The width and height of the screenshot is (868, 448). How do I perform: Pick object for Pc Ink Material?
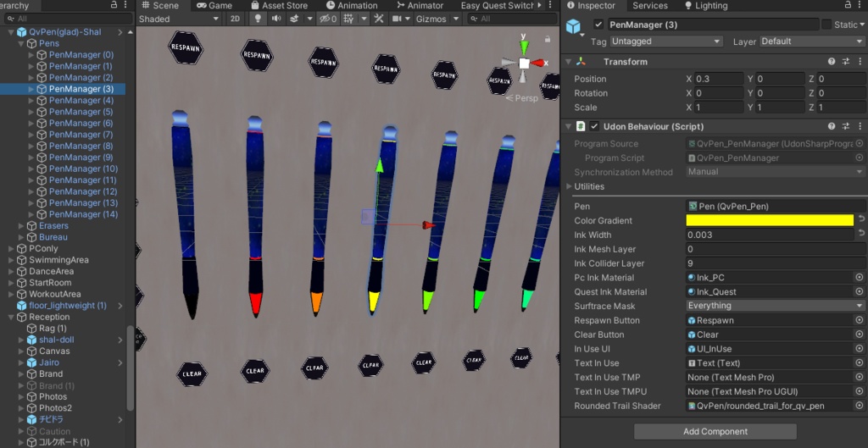coord(860,278)
